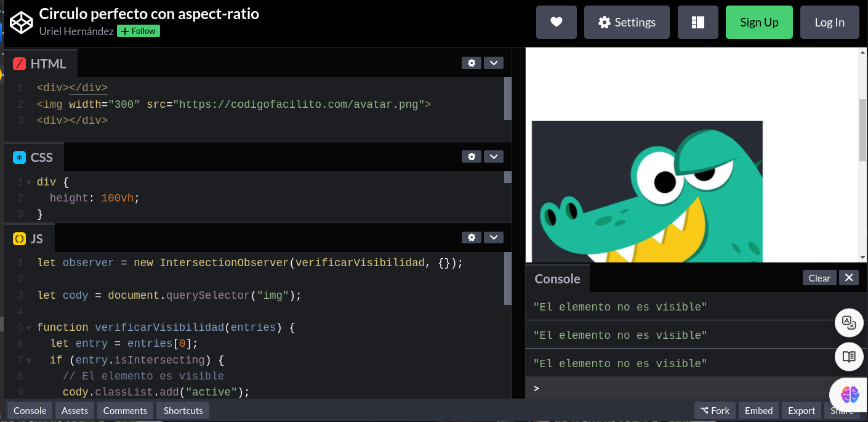Open HTML editor settings gear
The height and width of the screenshot is (422, 868).
click(x=472, y=63)
